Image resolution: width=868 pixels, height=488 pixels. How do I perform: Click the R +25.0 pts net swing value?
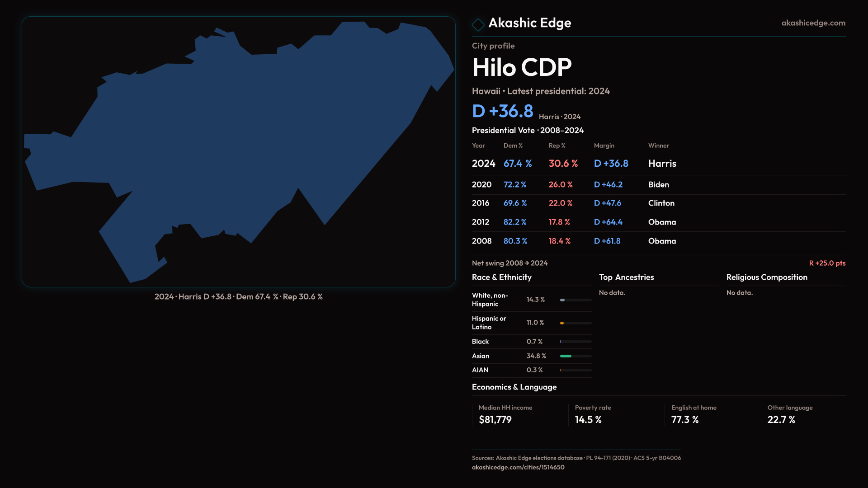point(827,263)
